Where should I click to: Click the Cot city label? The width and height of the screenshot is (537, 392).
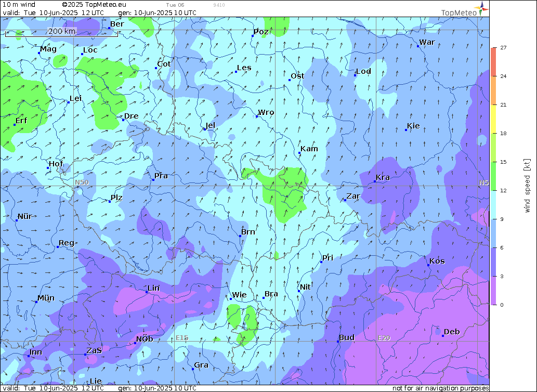(164, 64)
